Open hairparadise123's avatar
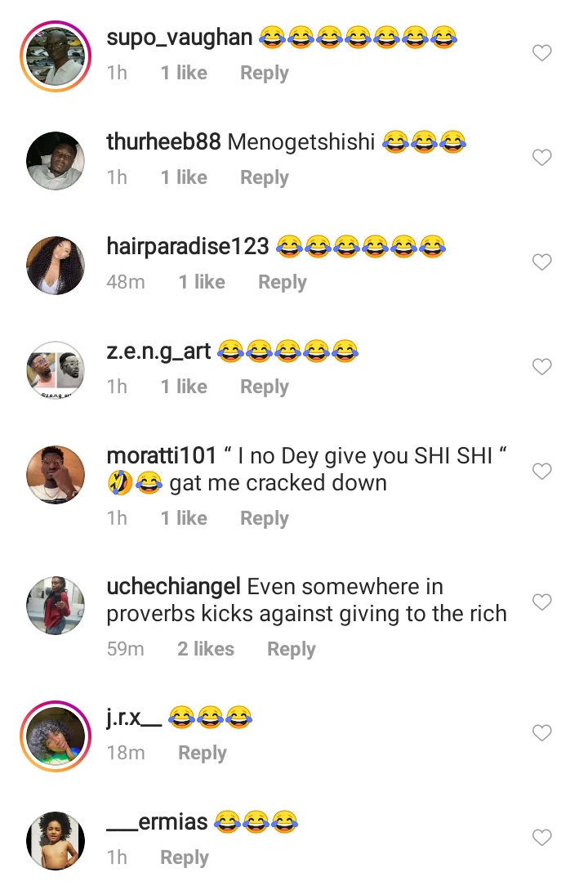This screenshot has height=886, width=588. (x=56, y=266)
